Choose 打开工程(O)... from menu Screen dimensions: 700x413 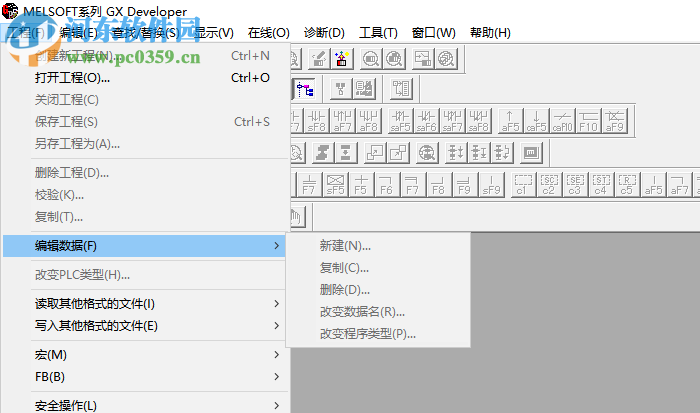coord(146,78)
